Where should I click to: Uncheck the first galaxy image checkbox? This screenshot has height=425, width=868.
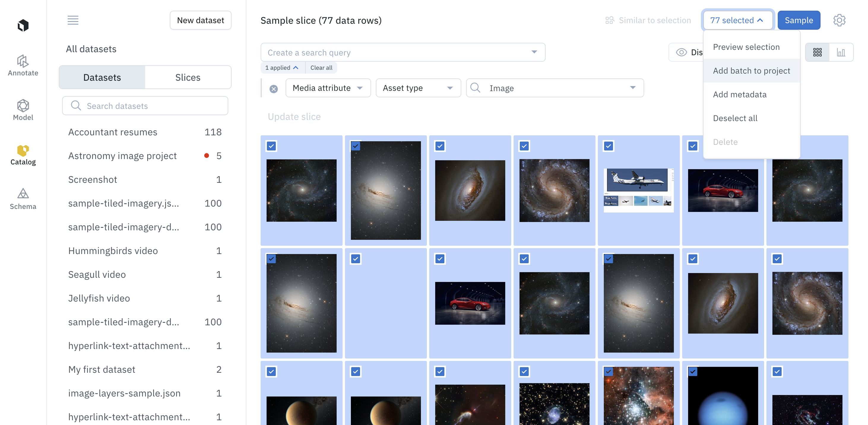[271, 146]
